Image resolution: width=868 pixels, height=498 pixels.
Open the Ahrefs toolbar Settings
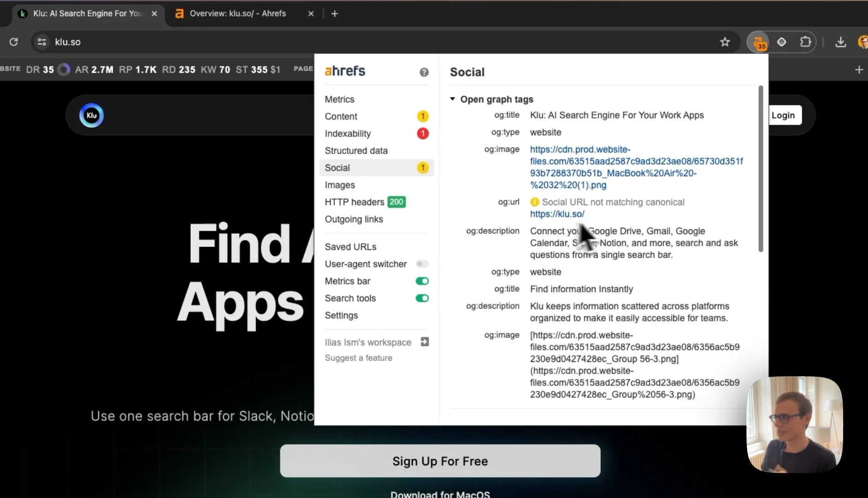(376, 315)
